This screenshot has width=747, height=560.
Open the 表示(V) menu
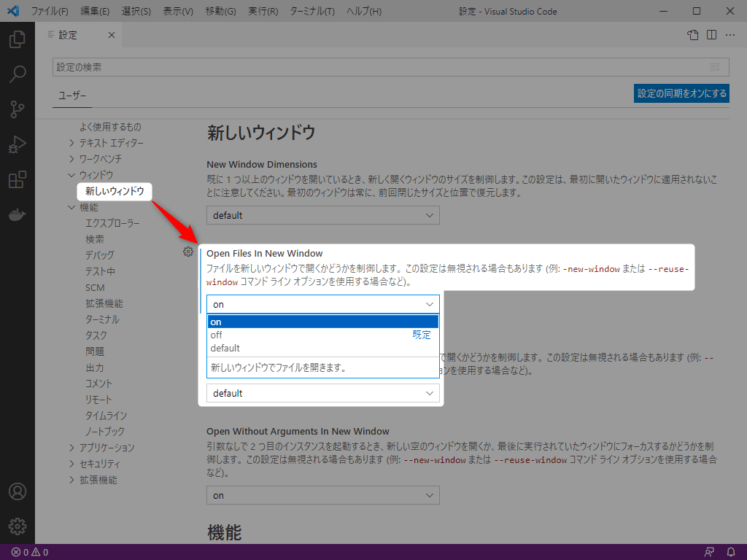pyautogui.click(x=178, y=11)
